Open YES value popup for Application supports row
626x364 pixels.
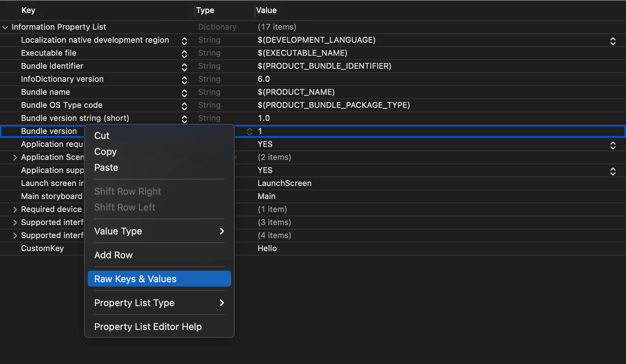(613, 171)
